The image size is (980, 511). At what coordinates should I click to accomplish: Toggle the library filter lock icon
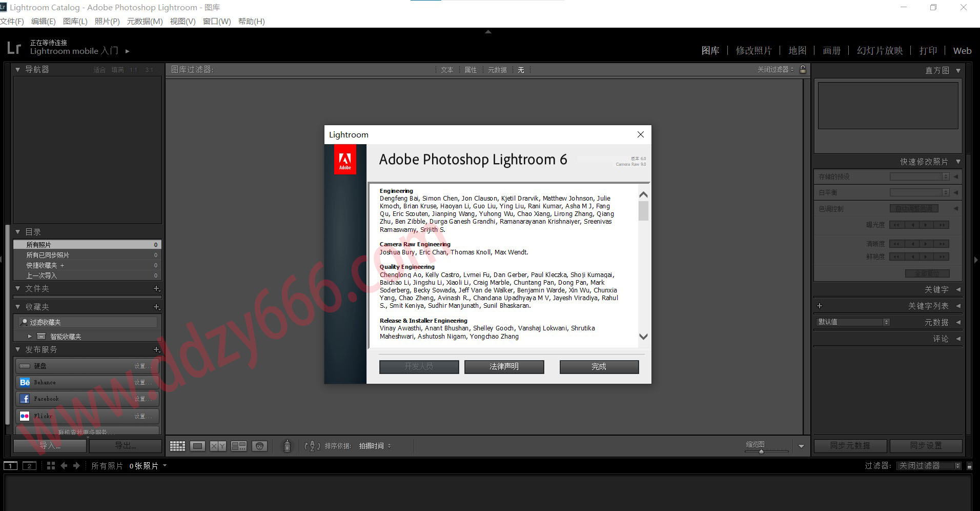point(803,69)
